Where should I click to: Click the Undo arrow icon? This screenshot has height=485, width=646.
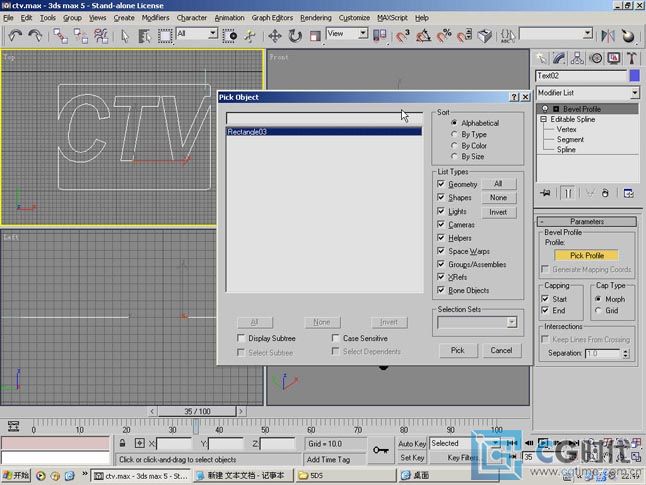(x=15, y=36)
